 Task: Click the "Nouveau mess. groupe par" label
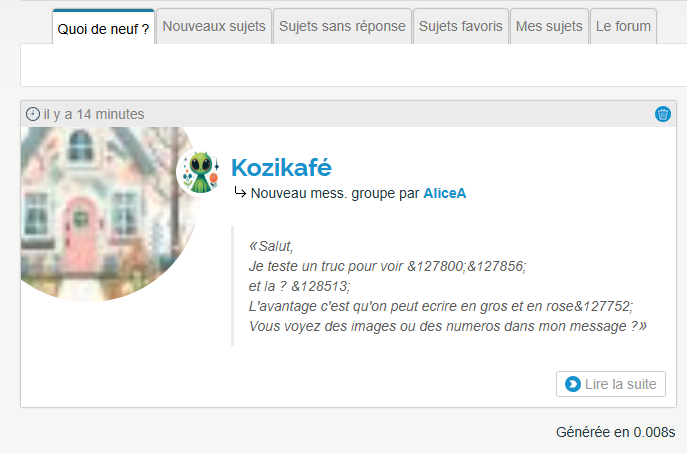tap(335, 193)
